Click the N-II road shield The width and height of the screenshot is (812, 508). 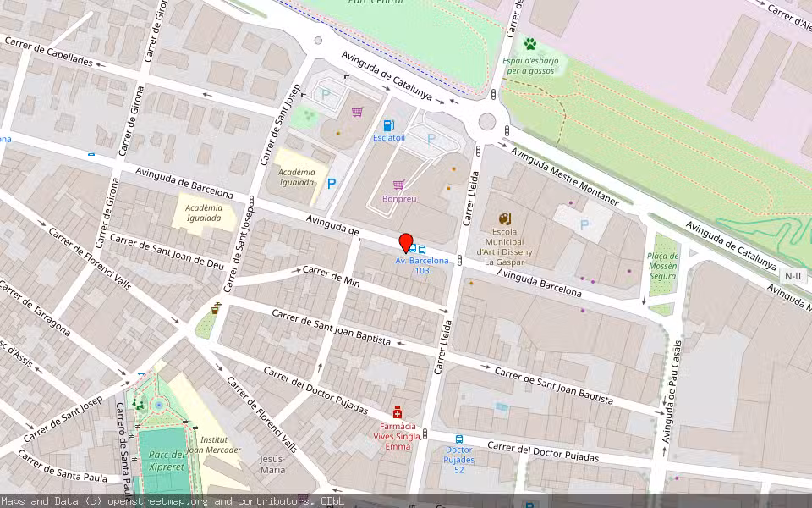(793, 276)
